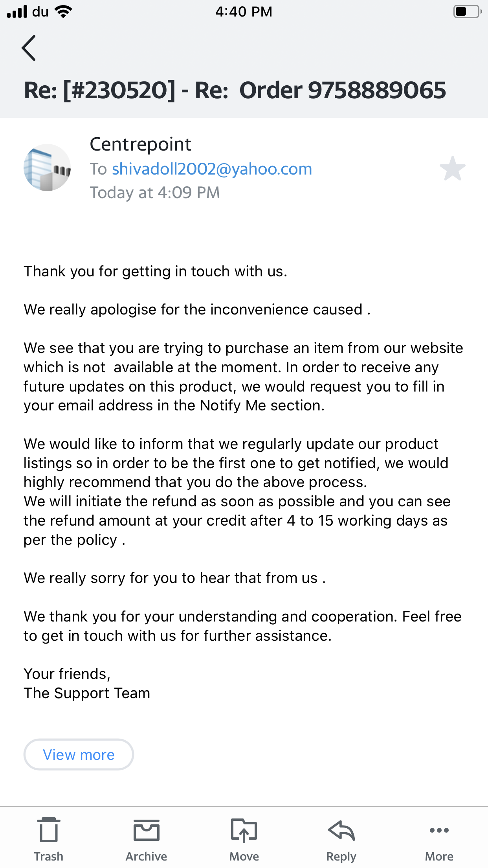Screen dimensions: 488x868
Task: Tap the 'The Support Team' signature text
Action: click(x=87, y=693)
